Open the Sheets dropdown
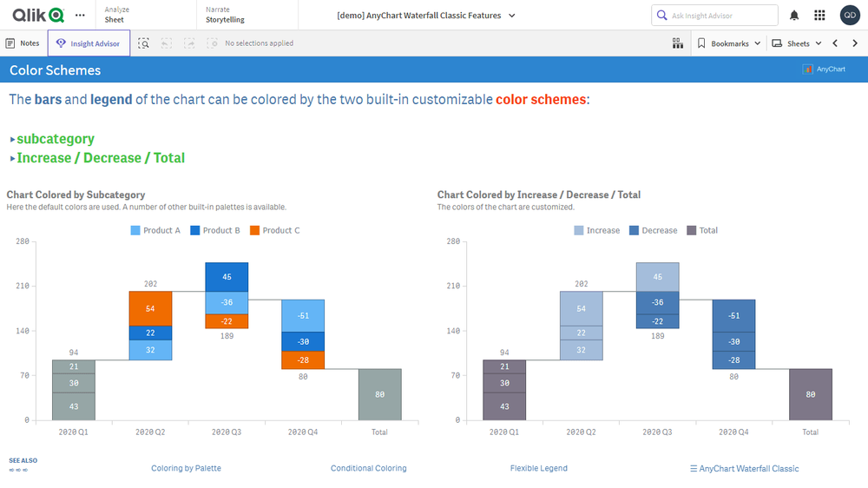This screenshot has width=868, height=488. click(796, 43)
